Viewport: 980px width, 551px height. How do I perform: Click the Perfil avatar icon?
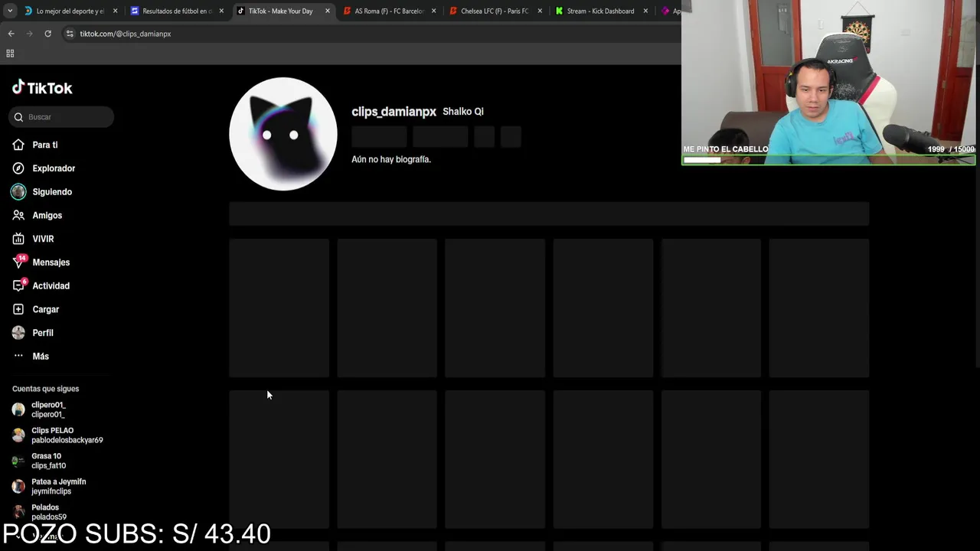coord(18,333)
